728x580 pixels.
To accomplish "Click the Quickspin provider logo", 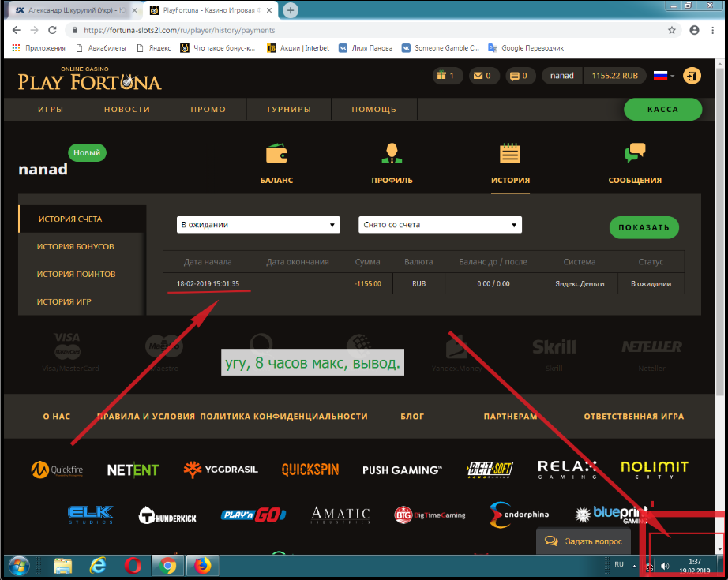I will [310, 470].
